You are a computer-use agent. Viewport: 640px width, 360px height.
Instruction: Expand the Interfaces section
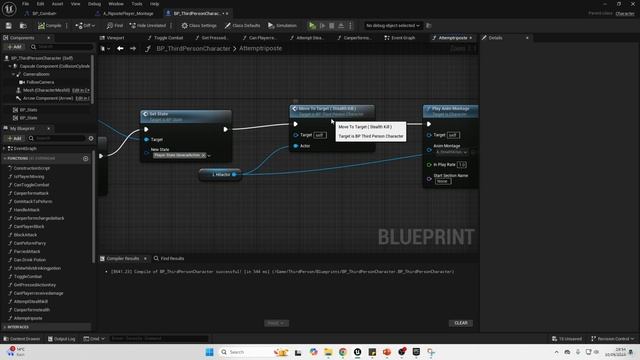(x=4, y=327)
